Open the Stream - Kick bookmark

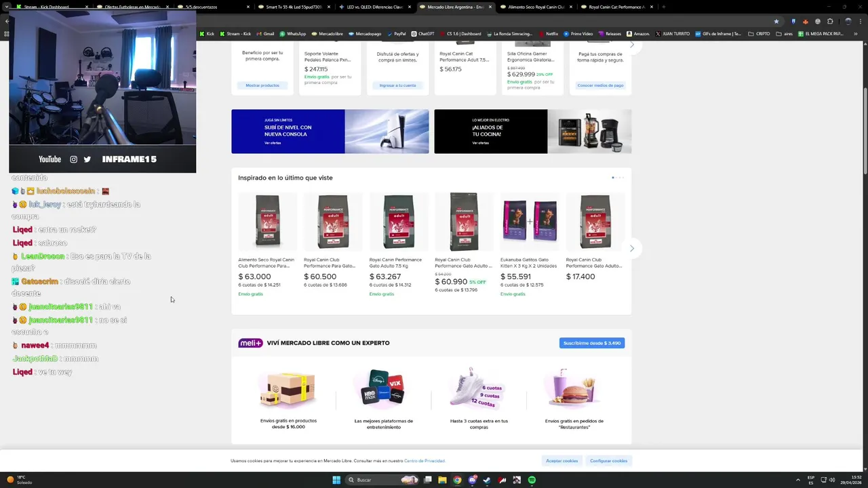tap(235, 33)
